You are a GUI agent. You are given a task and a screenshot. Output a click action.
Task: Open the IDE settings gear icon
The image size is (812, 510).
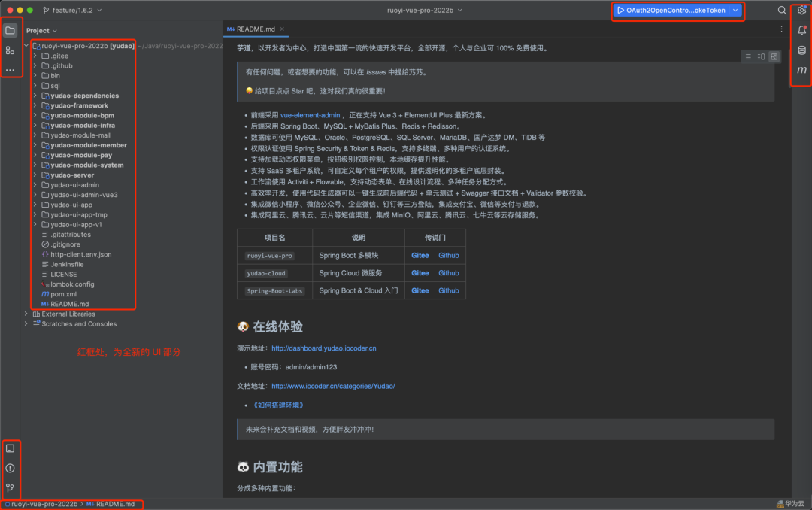coord(801,10)
